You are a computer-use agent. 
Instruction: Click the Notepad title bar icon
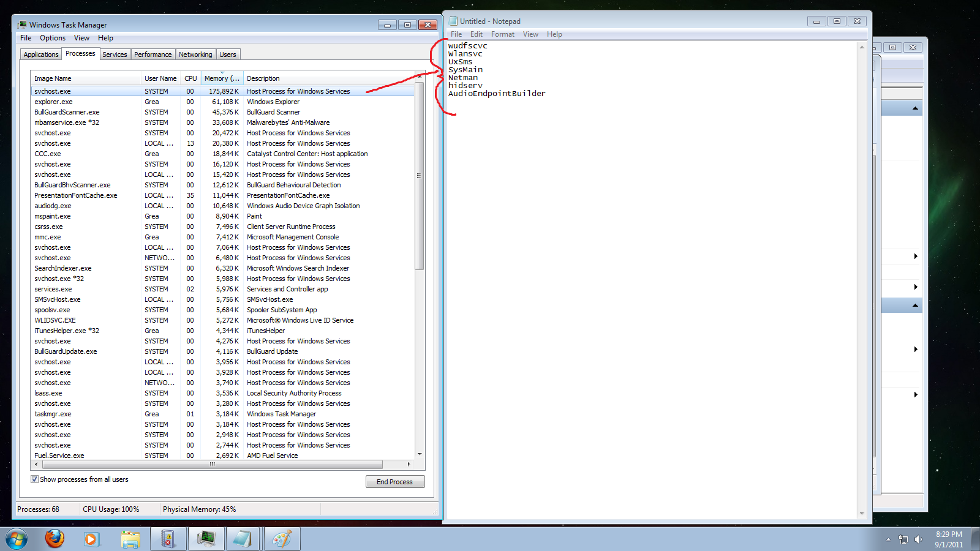453,21
